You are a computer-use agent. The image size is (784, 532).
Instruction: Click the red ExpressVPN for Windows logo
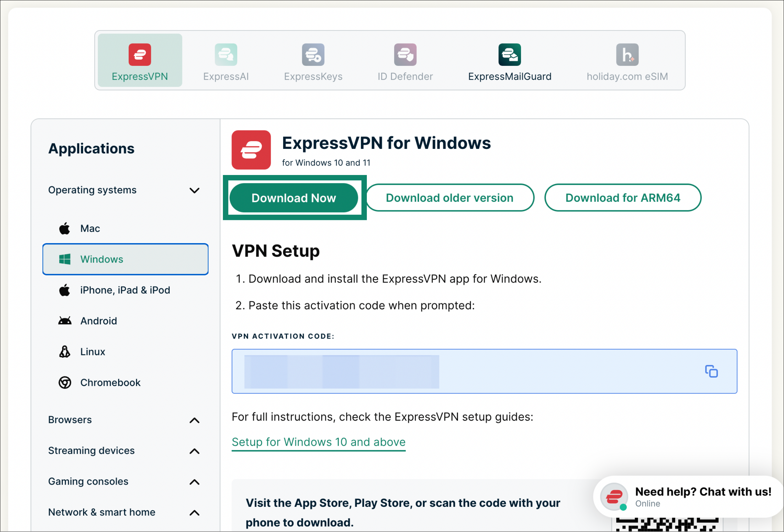point(251,150)
